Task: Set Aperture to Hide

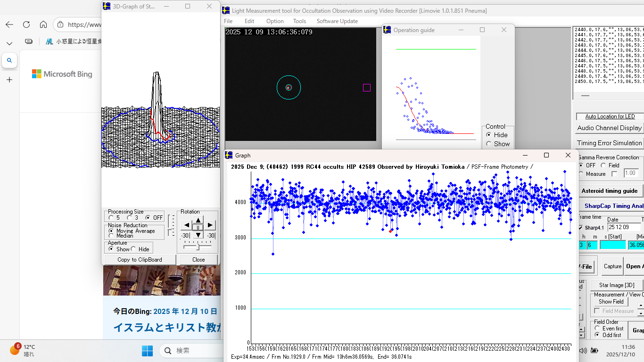Action: click(x=134, y=249)
